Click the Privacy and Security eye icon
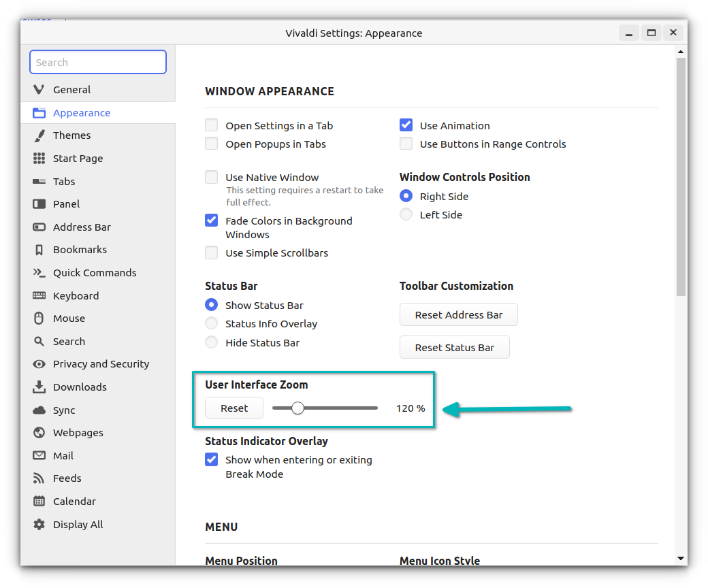The width and height of the screenshot is (708, 588). click(39, 364)
